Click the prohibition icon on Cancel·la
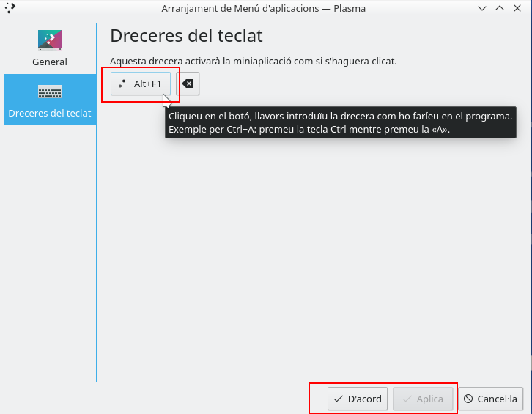 pyautogui.click(x=468, y=399)
